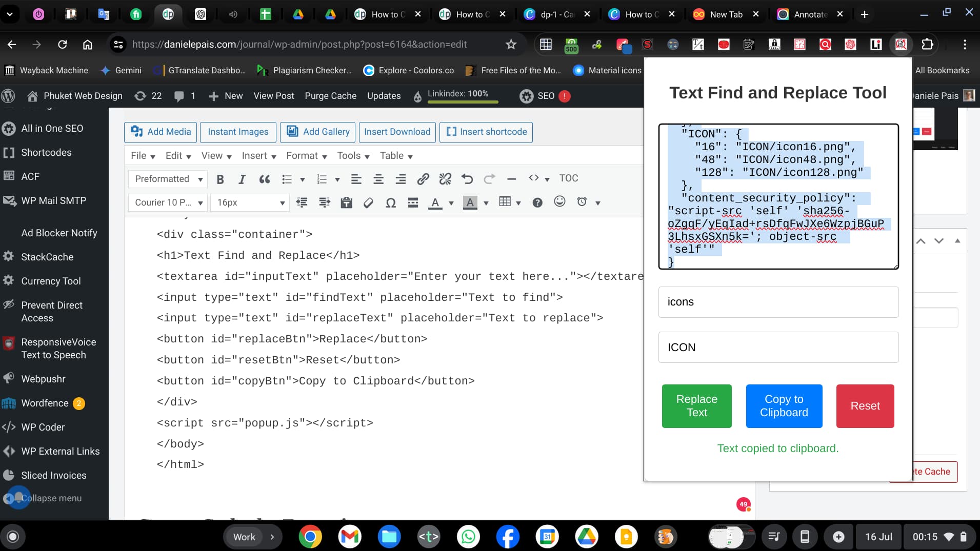The height and width of the screenshot is (551, 980).
Task: Click the find field containing 'icons'
Action: (778, 302)
